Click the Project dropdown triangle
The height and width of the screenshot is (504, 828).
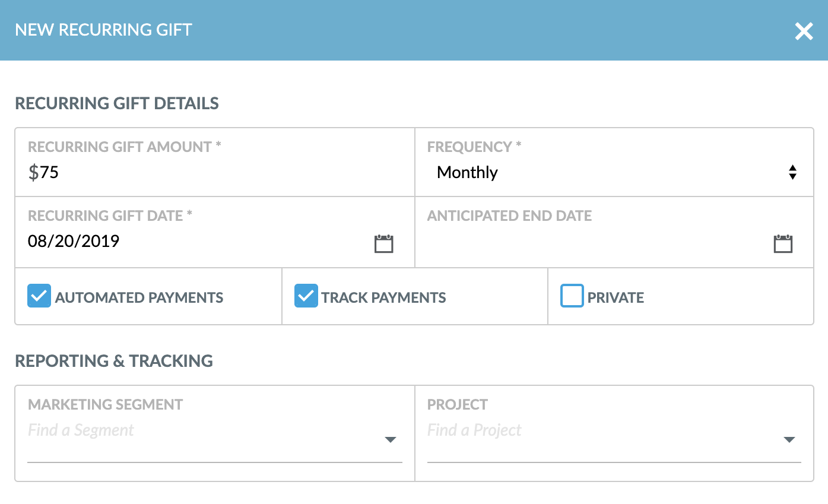pyautogui.click(x=789, y=440)
